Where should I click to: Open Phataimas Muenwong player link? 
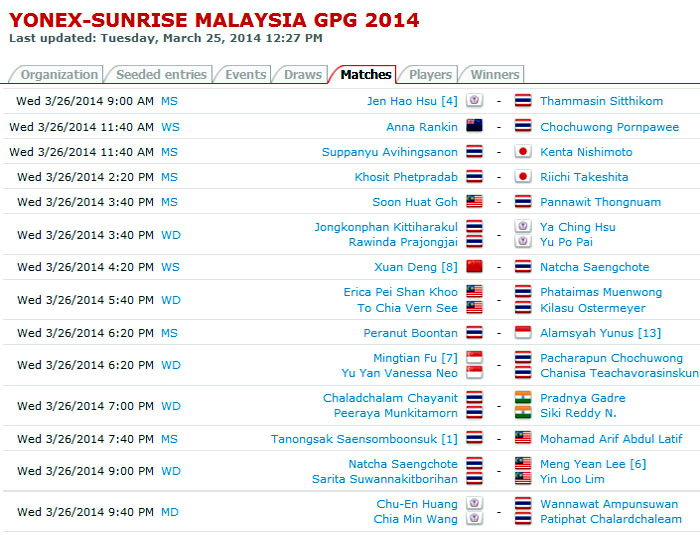[x=601, y=292]
